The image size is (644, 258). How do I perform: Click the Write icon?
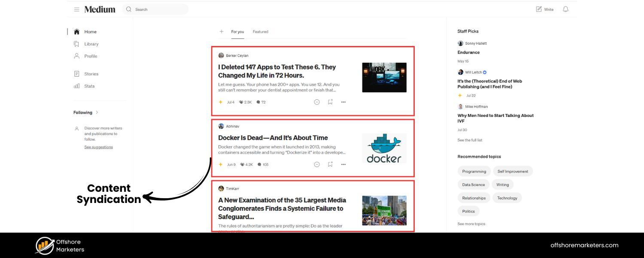[544, 9]
